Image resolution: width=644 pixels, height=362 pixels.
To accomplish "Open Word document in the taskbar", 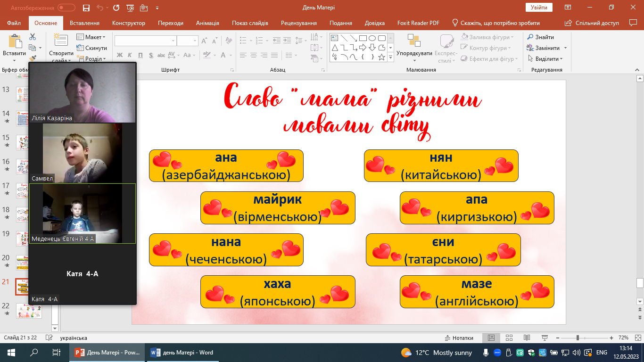I will [x=182, y=353].
